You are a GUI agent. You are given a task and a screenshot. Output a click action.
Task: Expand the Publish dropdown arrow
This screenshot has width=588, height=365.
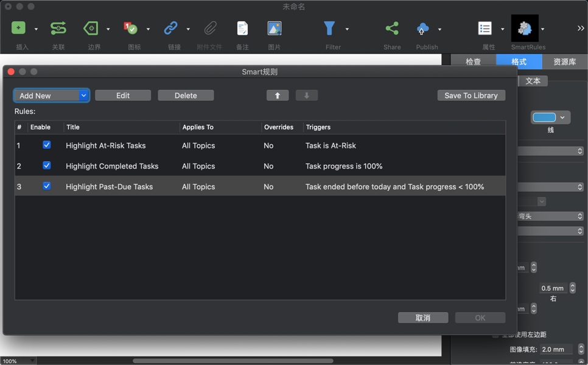(439, 29)
